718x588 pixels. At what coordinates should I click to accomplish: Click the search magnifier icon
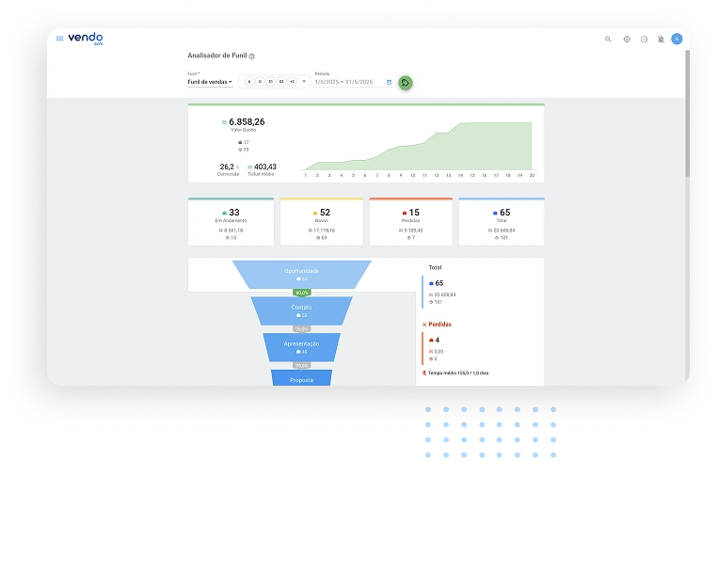[x=608, y=40]
